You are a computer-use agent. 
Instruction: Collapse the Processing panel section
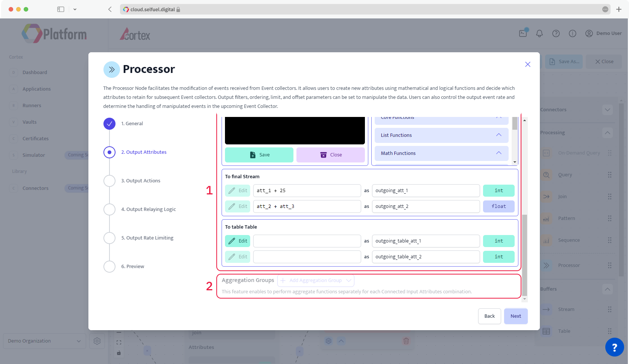[x=608, y=133]
